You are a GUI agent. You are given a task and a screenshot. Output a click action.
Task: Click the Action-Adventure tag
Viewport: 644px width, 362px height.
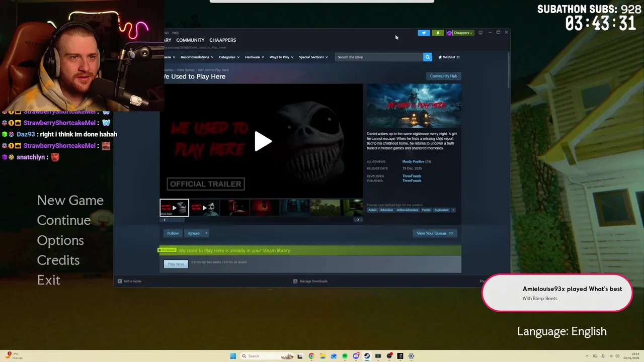coord(408,210)
